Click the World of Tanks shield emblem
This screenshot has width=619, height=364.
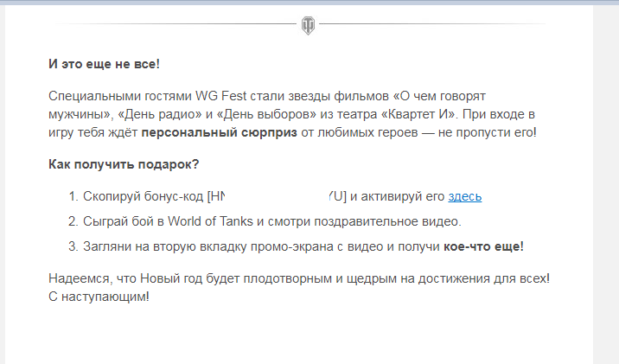(308, 26)
